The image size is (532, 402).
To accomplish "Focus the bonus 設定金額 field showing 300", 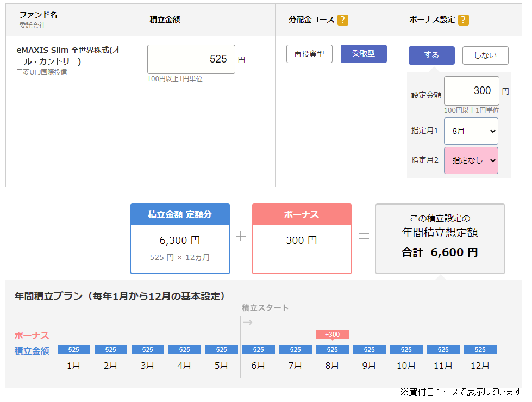I will [x=471, y=91].
